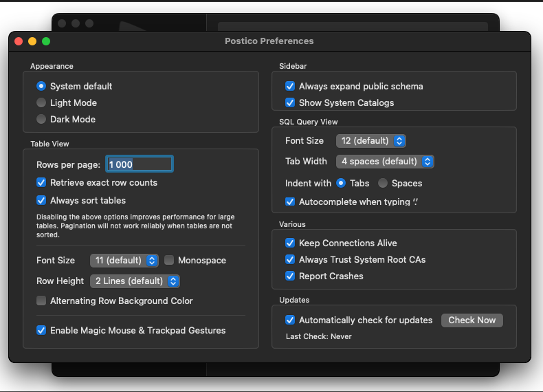
Task: Open the Table View Font Size dropdown
Action: (x=124, y=261)
